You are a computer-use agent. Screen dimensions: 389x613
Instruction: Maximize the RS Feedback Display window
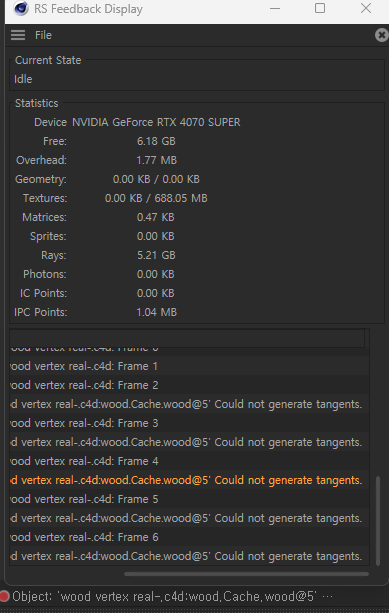[x=320, y=8]
